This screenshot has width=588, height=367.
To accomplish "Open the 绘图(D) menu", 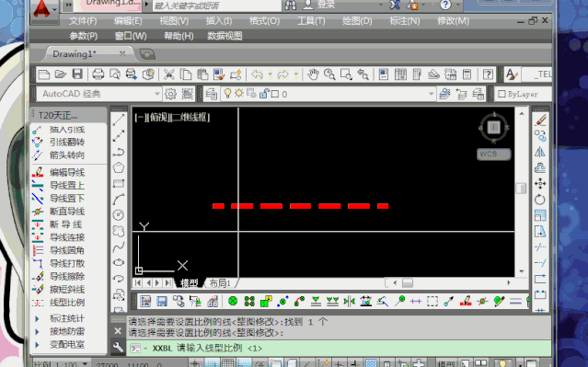I will click(x=357, y=21).
